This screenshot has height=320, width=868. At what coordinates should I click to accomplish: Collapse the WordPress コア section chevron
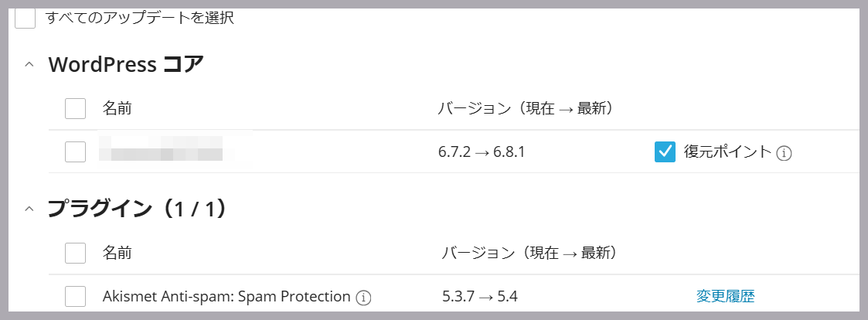29,65
